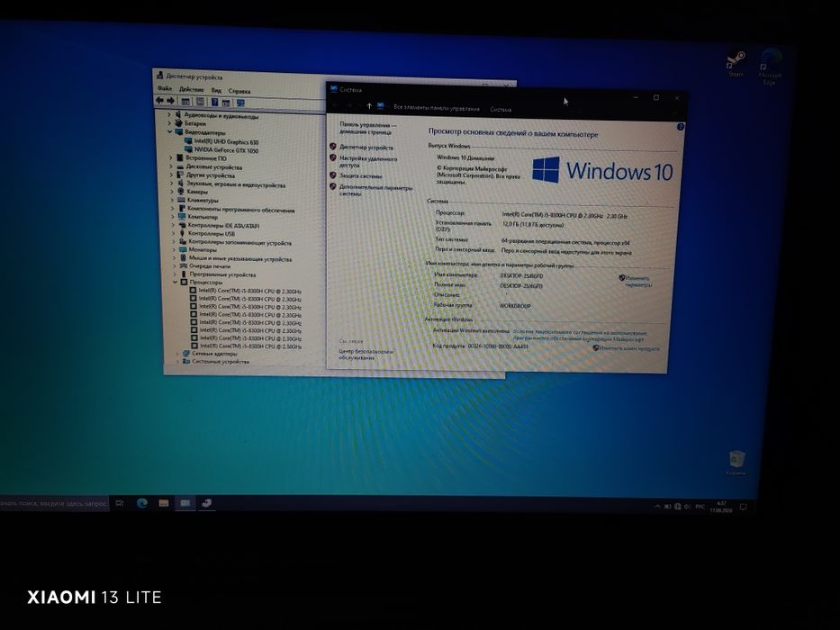Open Диспетчер устройств link in System sidebar
840x630 pixels.
[366, 148]
